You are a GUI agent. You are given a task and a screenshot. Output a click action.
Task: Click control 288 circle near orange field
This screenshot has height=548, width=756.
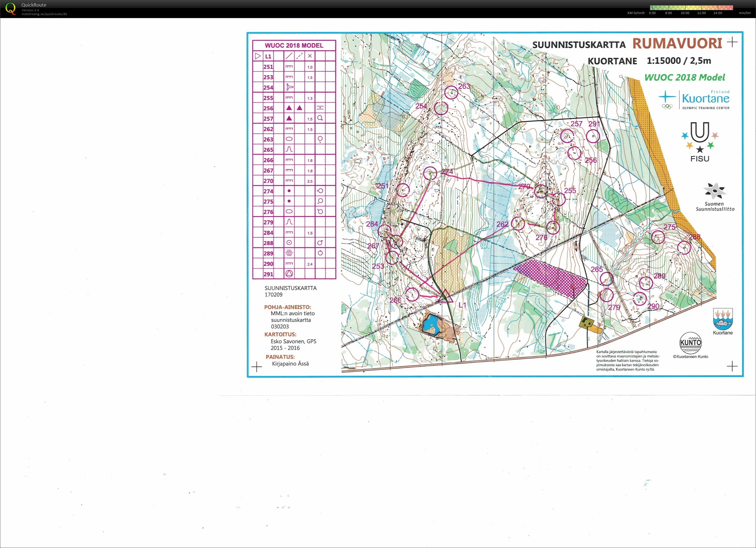point(684,247)
